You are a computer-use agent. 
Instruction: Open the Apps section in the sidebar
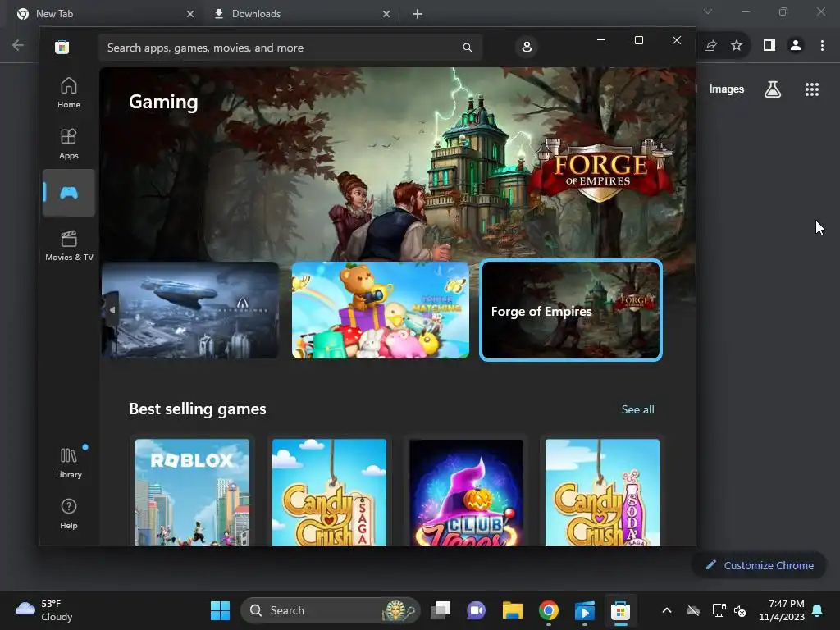click(x=69, y=144)
